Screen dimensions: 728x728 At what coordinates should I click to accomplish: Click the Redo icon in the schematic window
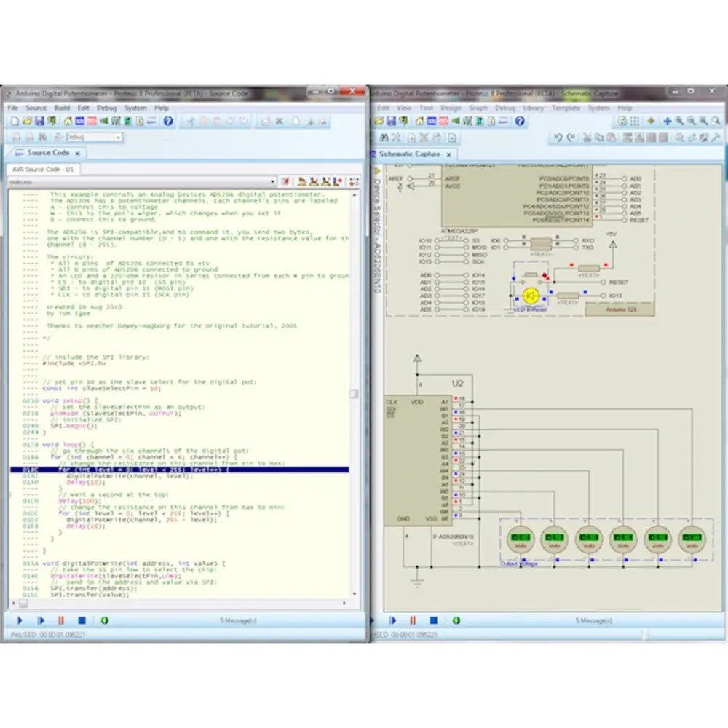[x=571, y=137]
